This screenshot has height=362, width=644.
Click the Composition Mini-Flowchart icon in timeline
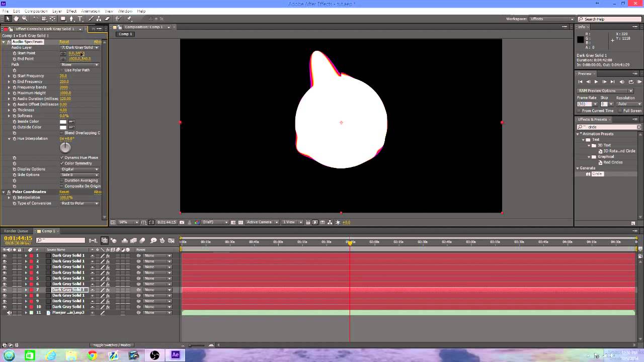(x=93, y=240)
